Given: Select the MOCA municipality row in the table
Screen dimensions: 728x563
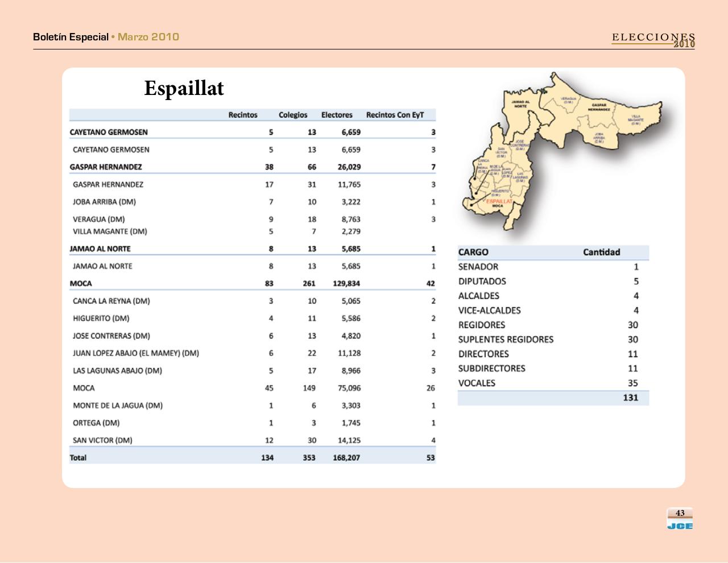Looking at the screenshot, I should click(x=80, y=283).
